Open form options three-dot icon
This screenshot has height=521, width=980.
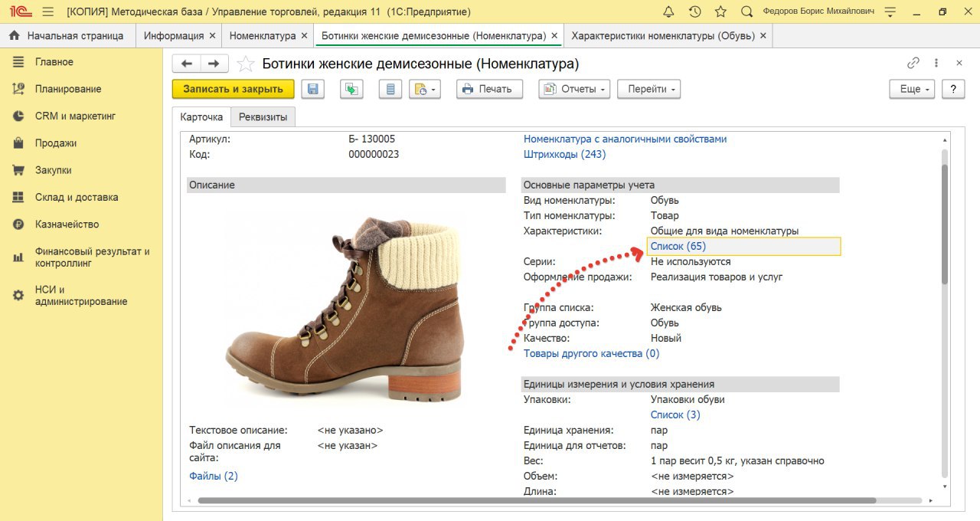click(936, 63)
